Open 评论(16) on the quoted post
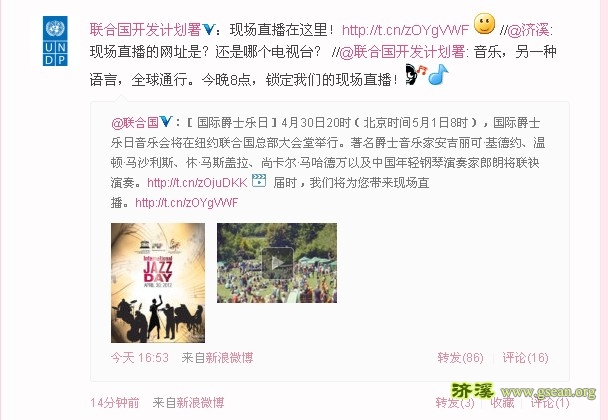This screenshot has width=608, height=420. 525,357
